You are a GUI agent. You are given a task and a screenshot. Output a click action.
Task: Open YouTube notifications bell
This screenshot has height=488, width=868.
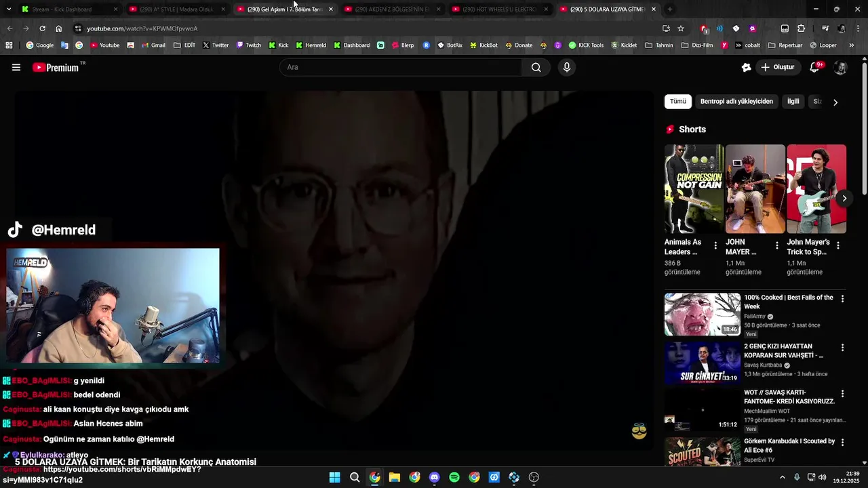click(815, 67)
